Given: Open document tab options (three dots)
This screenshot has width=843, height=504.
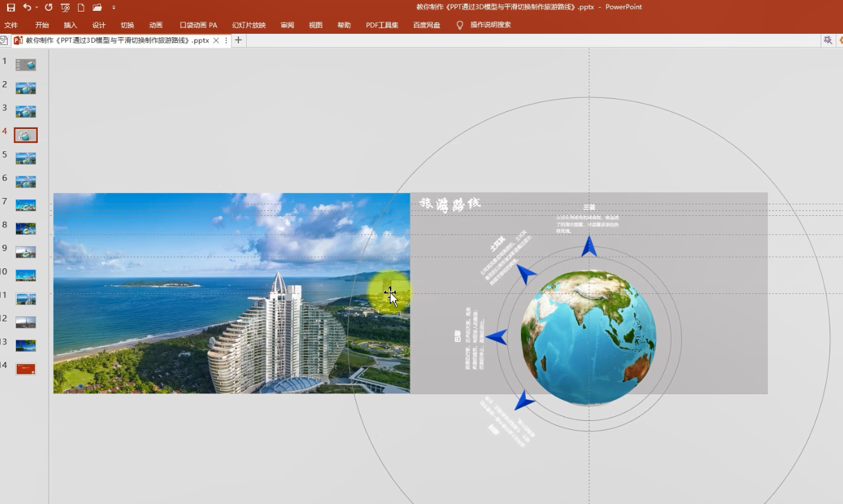Looking at the screenshot, I should [x=226, y=40].
